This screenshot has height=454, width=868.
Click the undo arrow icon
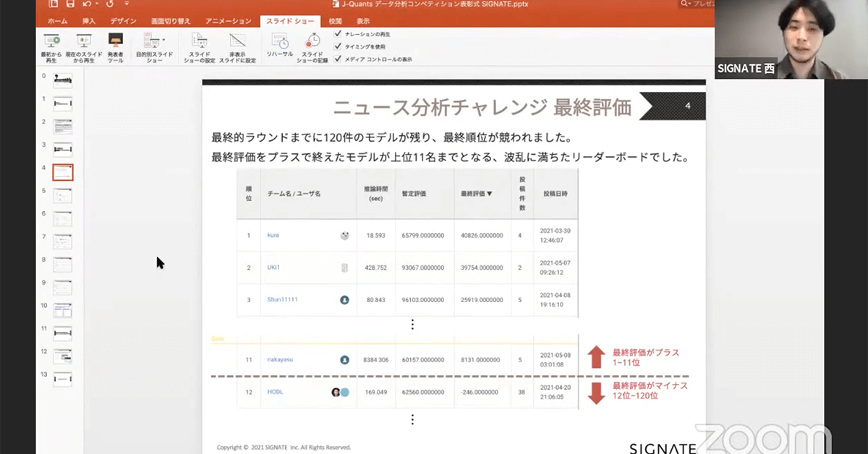coord(88,4)
